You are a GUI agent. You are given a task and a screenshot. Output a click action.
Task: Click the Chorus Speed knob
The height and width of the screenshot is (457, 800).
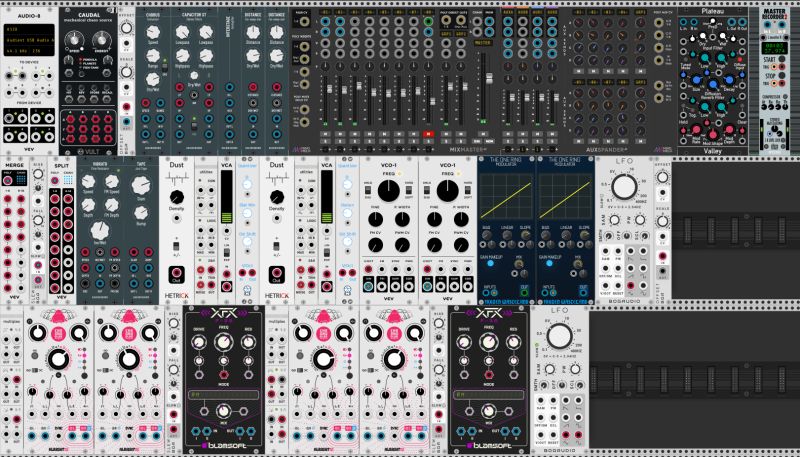[153, 33]
